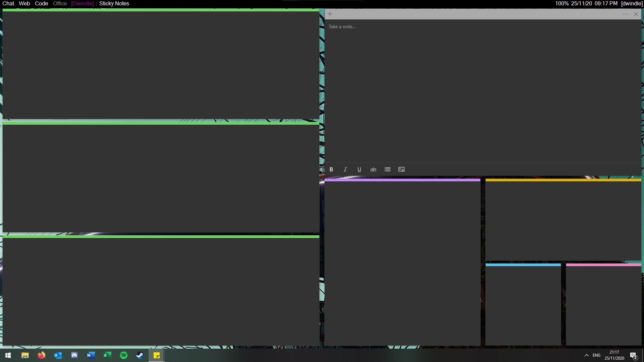Switch to the Office workspace
644x362 pixels.
tap(60, 3)
